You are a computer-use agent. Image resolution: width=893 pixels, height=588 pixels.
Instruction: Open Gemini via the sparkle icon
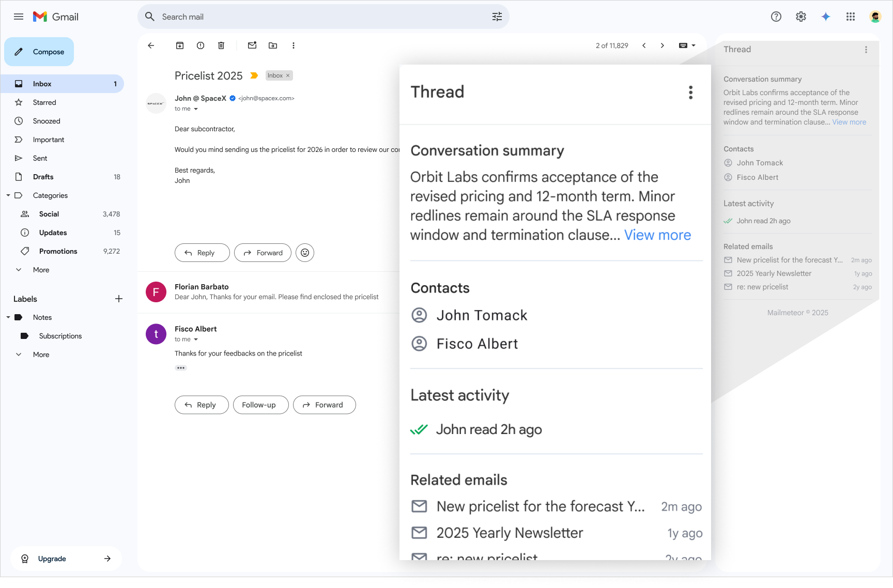[825, 17]
